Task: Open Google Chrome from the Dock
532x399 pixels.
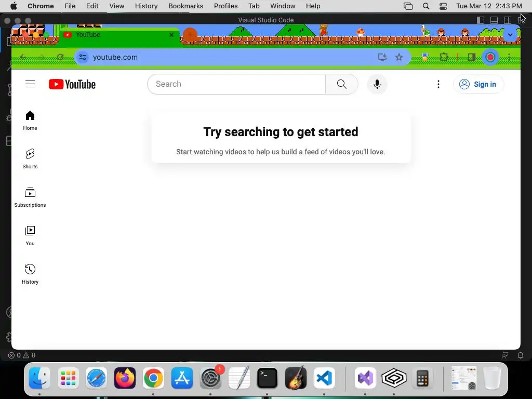Action: [x=153, y=378]
